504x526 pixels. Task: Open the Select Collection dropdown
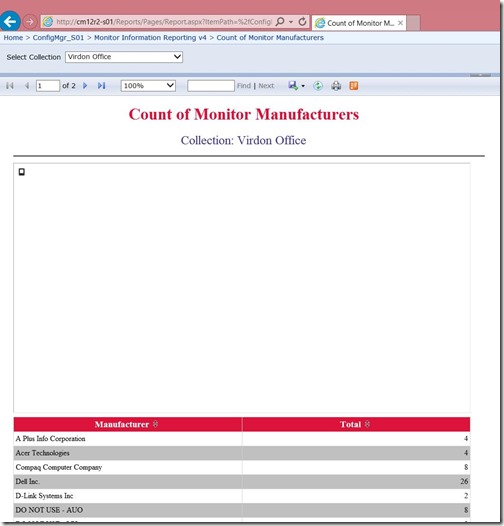coord(124,57)
